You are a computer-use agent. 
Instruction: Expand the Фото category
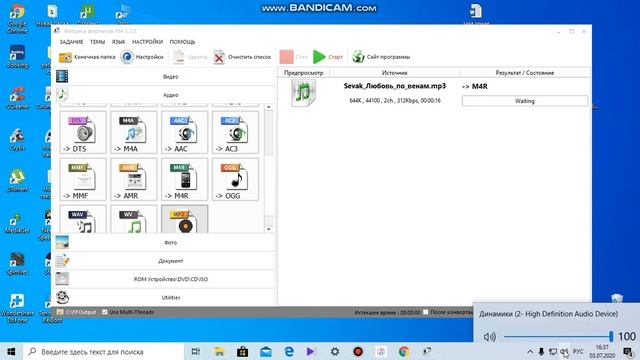pos(164,242)
